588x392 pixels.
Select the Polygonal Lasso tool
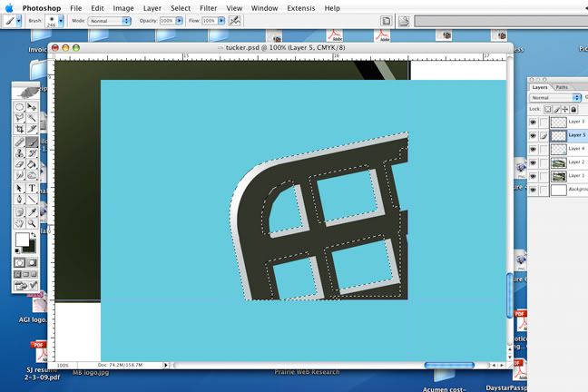pyautogui.click(x=19, y=119)
